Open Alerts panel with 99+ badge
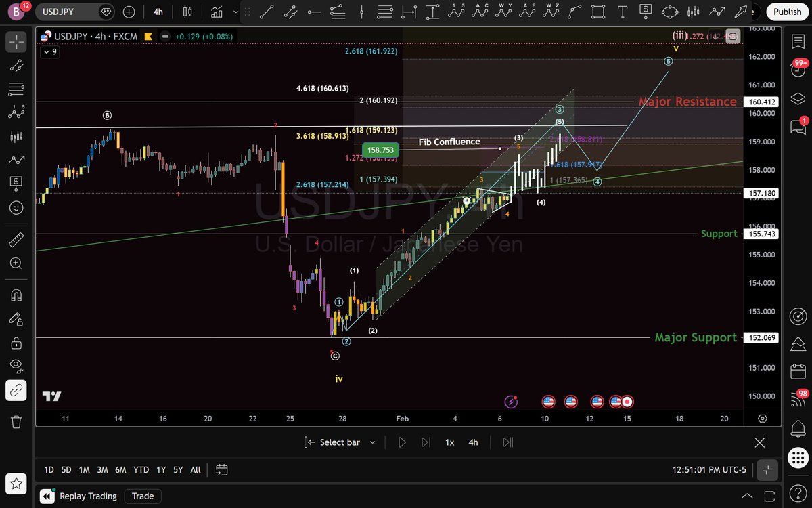 click(x=798, y=70)
